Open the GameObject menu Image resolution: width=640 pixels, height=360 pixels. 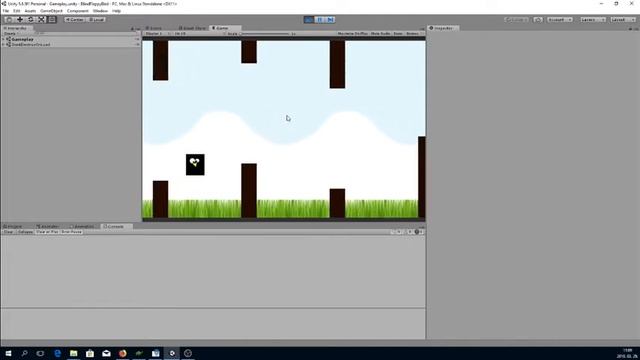(x=51, y=11)
